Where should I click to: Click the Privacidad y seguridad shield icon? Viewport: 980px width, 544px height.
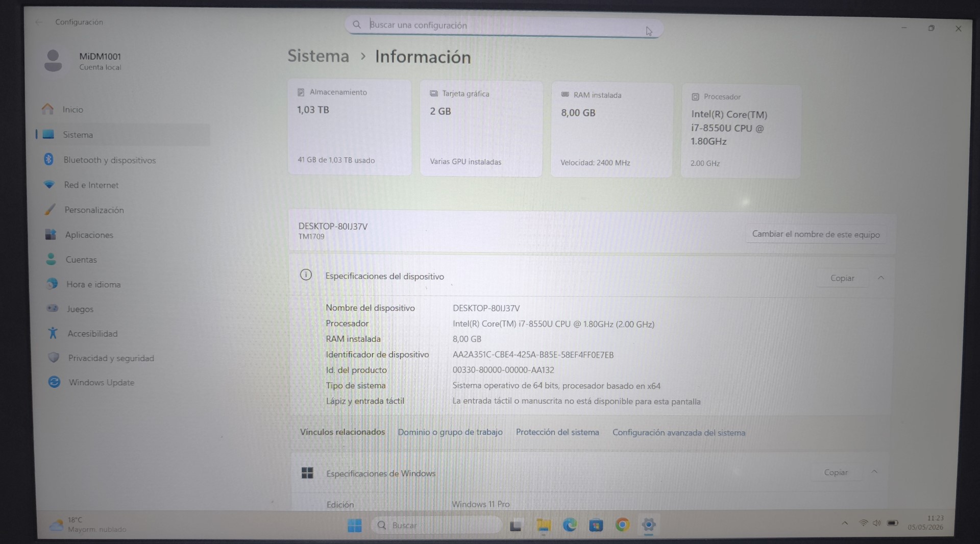(x=54, y=357)
